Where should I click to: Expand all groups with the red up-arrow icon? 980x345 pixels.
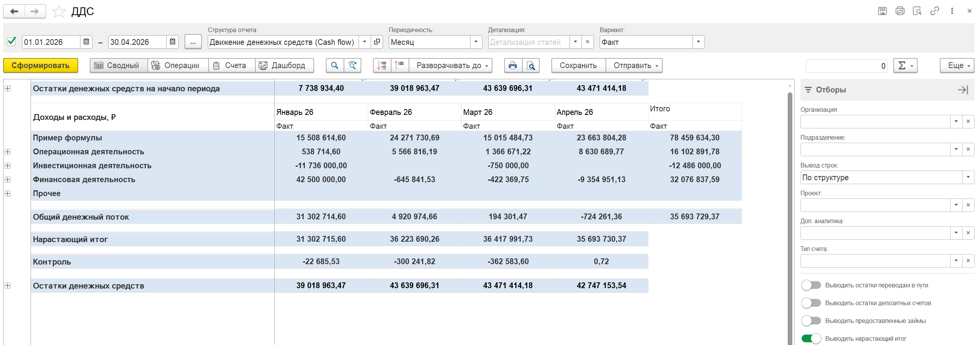(400, 65)
